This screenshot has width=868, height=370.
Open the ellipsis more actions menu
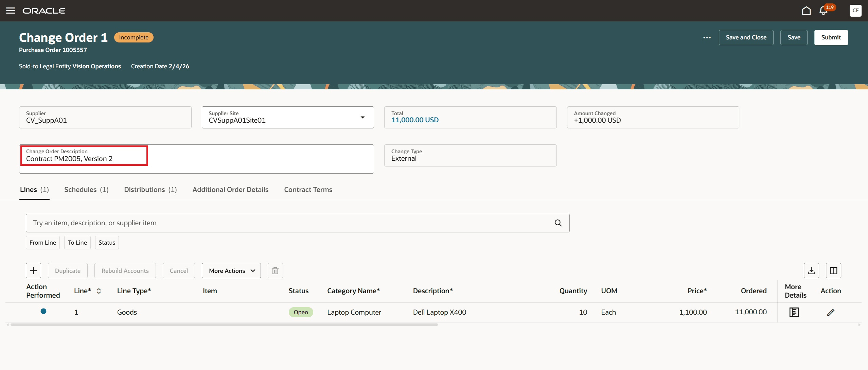(707, 37)
